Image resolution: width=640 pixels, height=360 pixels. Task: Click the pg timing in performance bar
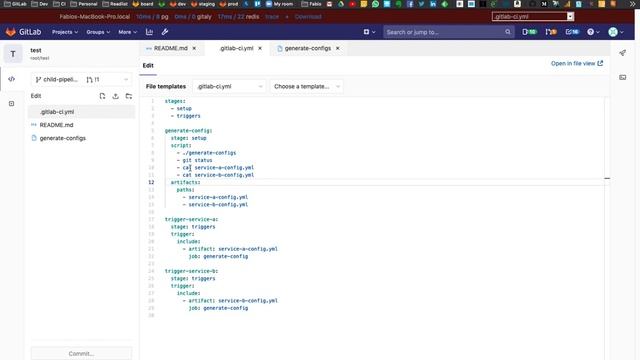[x=152, y=17]
